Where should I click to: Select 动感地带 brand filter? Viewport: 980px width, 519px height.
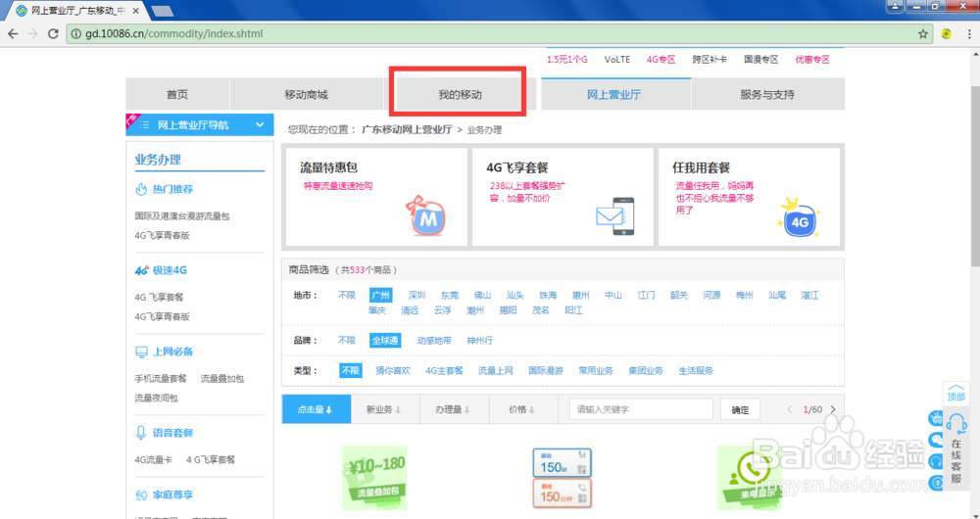pos(434,341)
